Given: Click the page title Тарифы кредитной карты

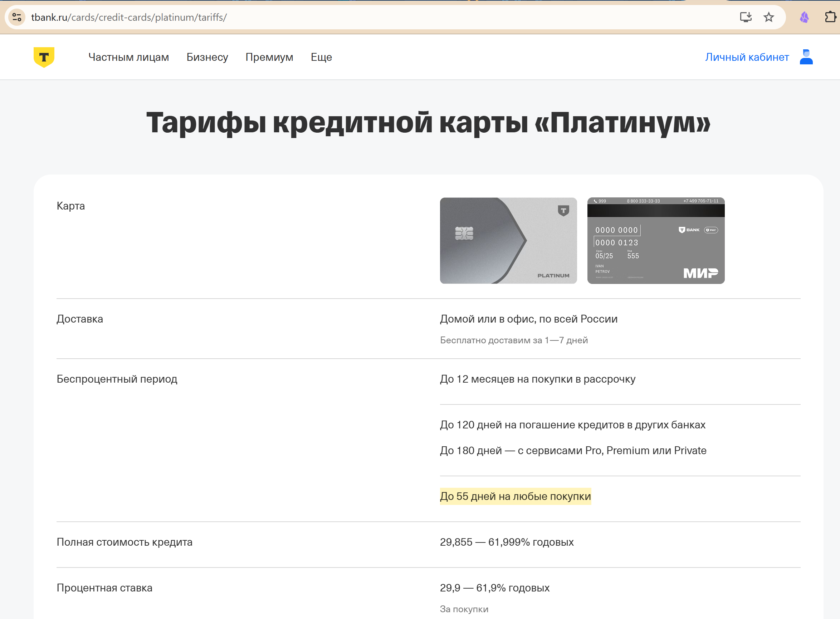Looking at the screenshot, I should (428, 123).
